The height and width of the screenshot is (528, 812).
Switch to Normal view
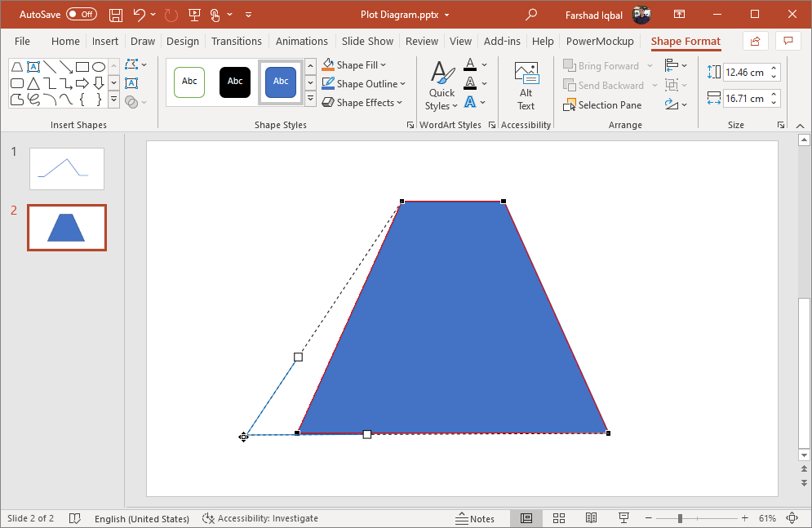point(526,518)
